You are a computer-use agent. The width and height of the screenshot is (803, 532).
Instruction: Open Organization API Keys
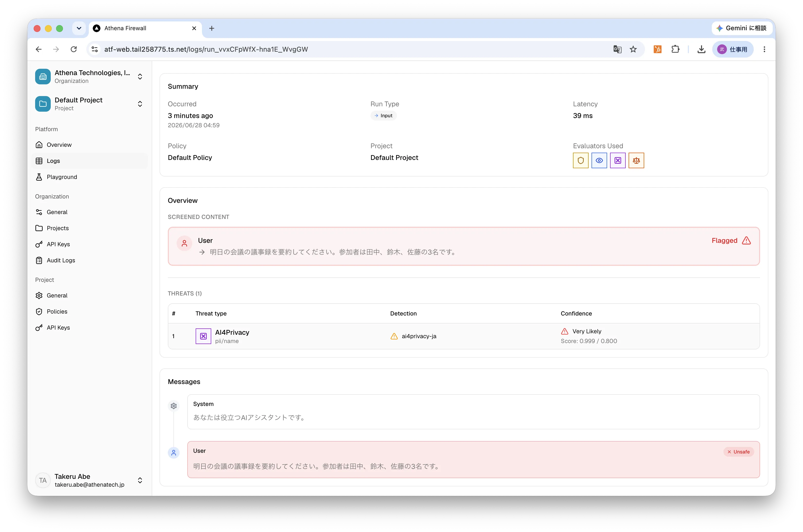(x=90, y=244)
